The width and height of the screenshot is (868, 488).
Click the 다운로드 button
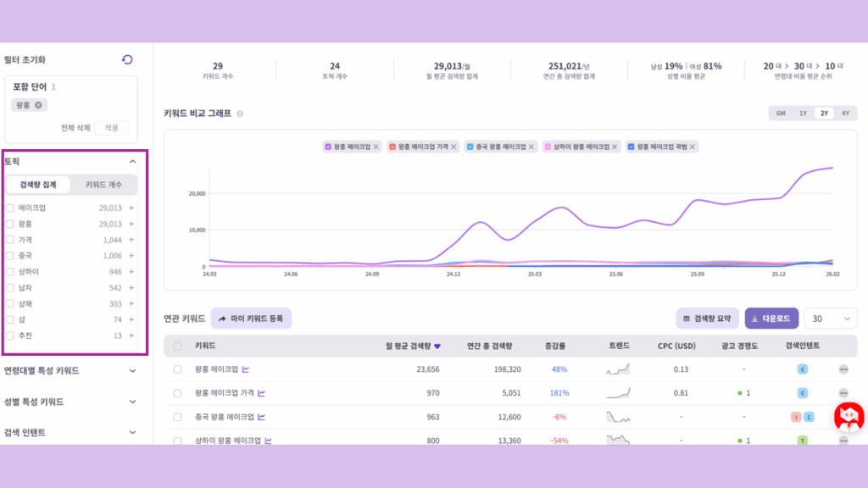click(x=771, y=319)
